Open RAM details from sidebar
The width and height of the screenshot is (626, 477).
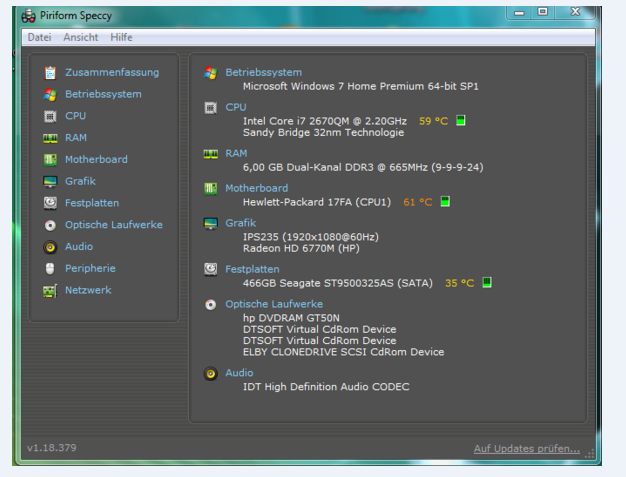(x=76, y=138)
